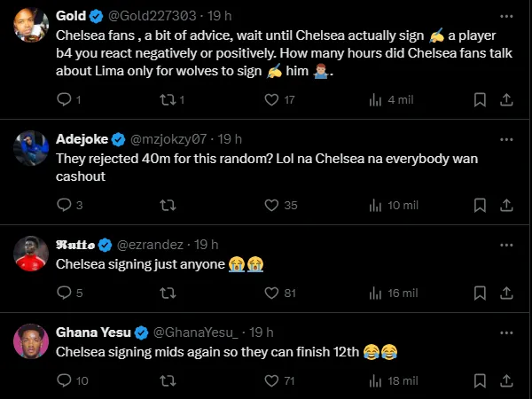The width and height of the screenshot is (532, 399).
Task: Retweet the ezrandez tweet
Action: tap(167, 293)
